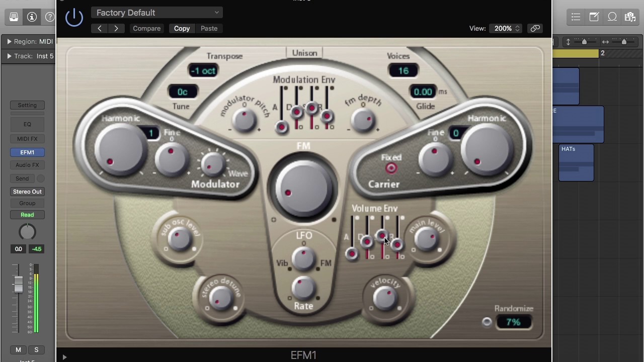Click the EQ slot in channel strip

click(x=27, y=124)
